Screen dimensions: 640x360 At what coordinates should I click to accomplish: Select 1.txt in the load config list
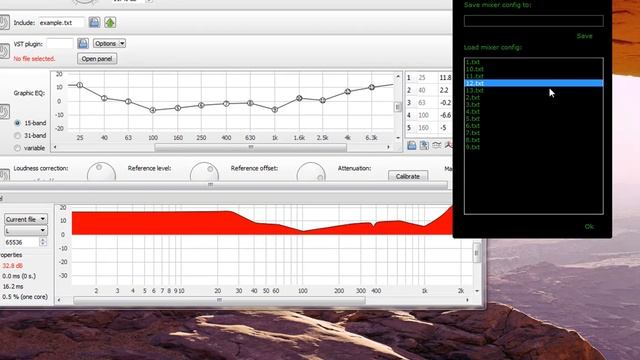pos(533,62)
